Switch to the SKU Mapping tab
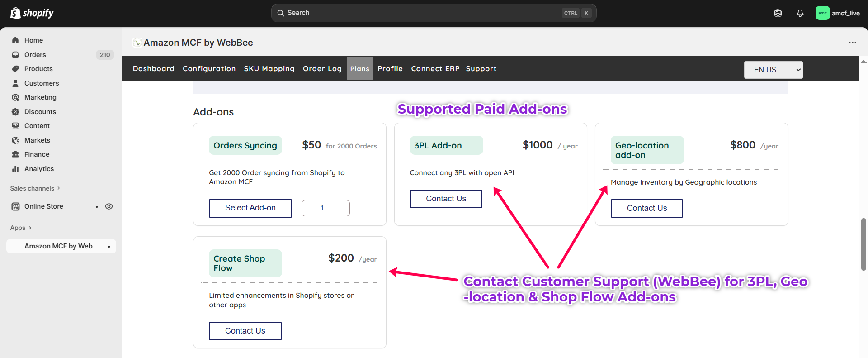The height and width of the screenshot is (358, 868). (x=269, y=69)
